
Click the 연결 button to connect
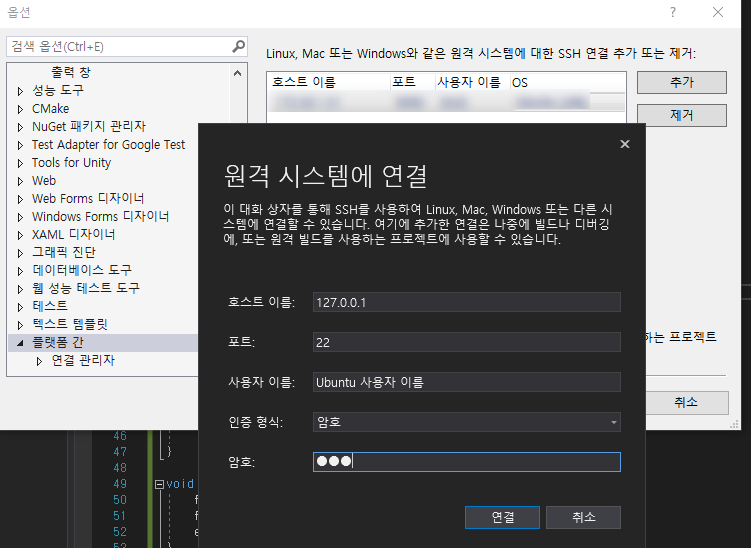(x=502, y=517)
